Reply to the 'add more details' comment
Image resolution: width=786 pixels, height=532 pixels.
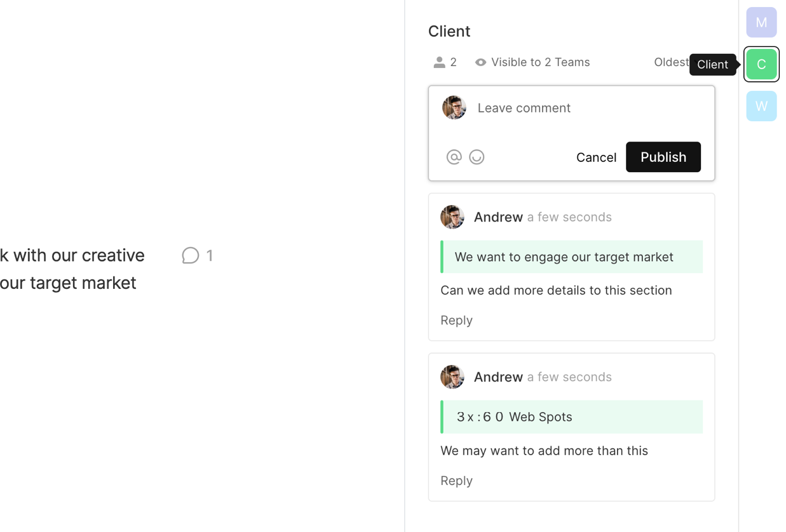(456, 320)
